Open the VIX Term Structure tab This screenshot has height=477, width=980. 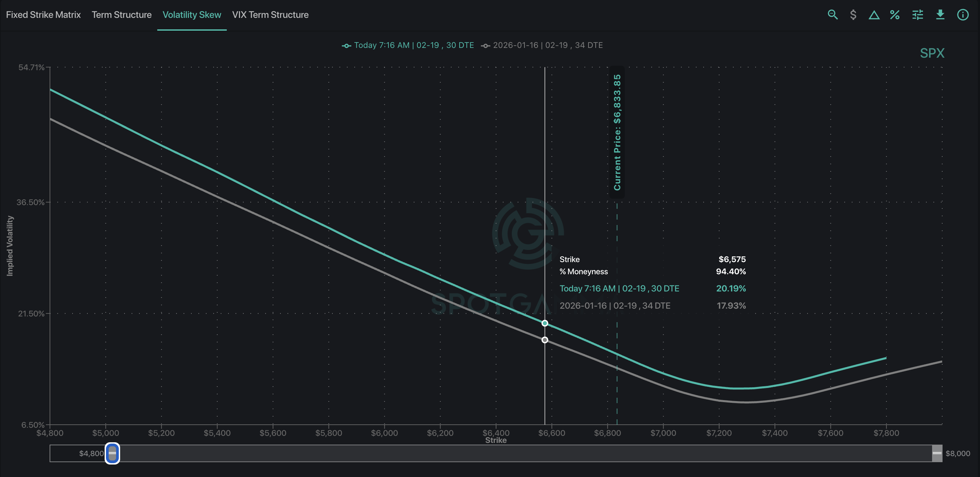(x=270, y=15)
